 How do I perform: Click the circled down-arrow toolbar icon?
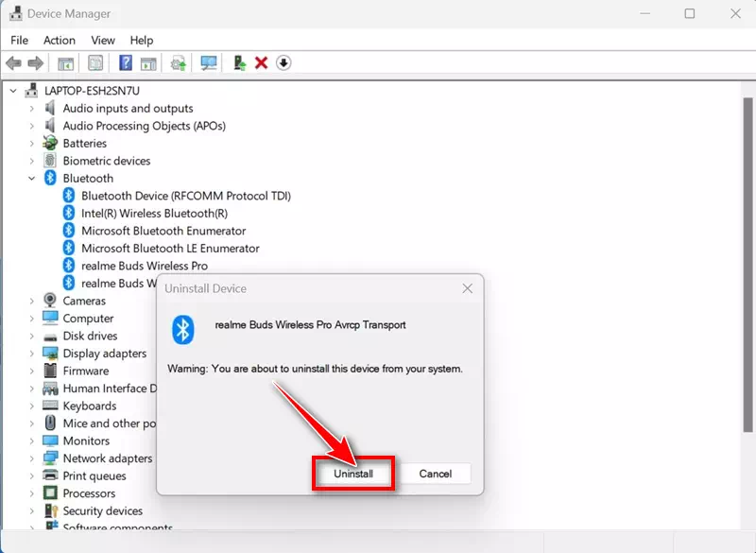[283, 63]
